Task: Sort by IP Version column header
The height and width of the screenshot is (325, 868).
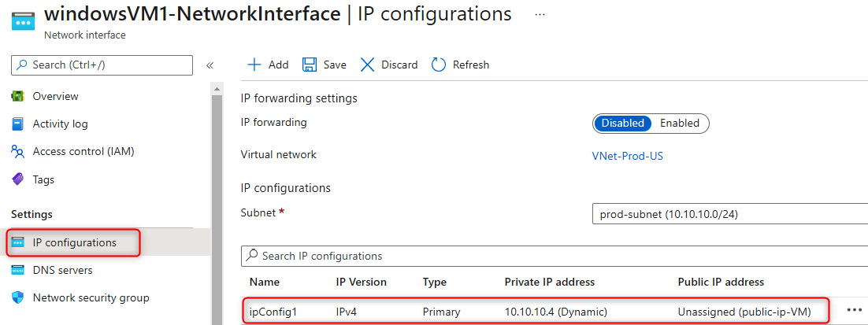Action: point(361,282)
